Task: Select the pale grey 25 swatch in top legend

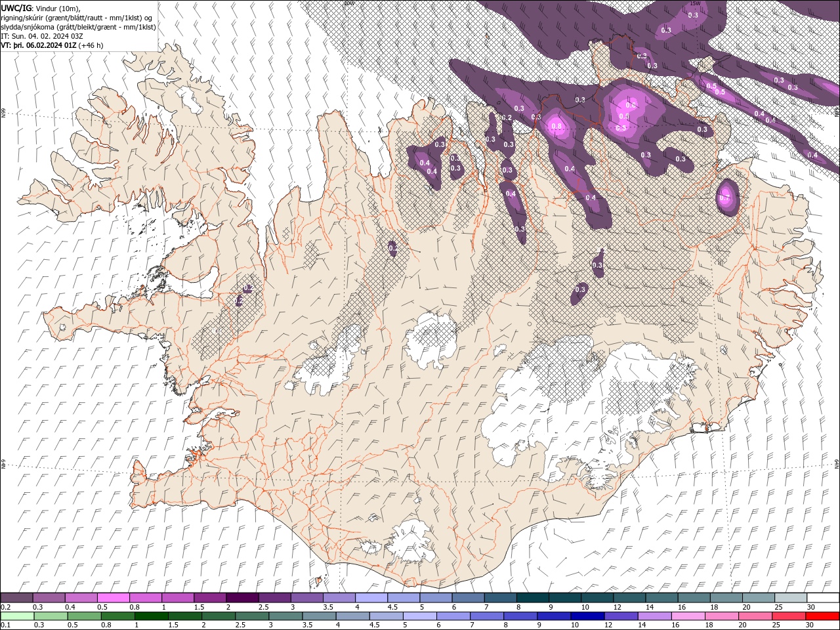Action: coord(790,598)
